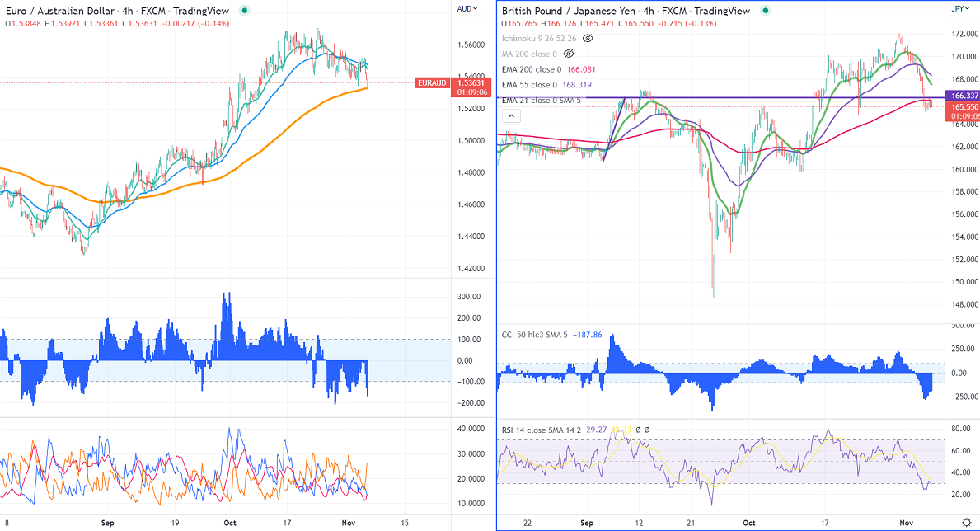The width and height of the screenshot is (980, 531).
Task: Click the EUR/AUD high value H1.53921
Action: coord(63,24)
